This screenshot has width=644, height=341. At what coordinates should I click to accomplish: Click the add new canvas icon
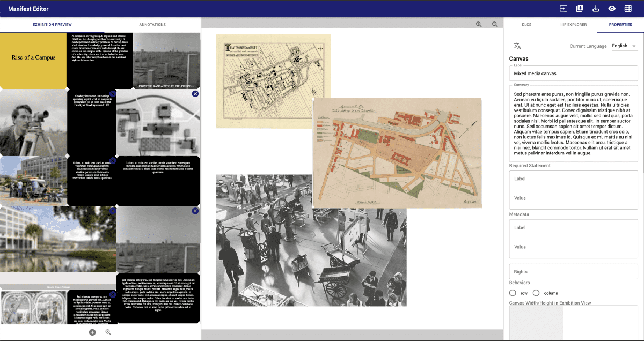click(x=580, y=9)
